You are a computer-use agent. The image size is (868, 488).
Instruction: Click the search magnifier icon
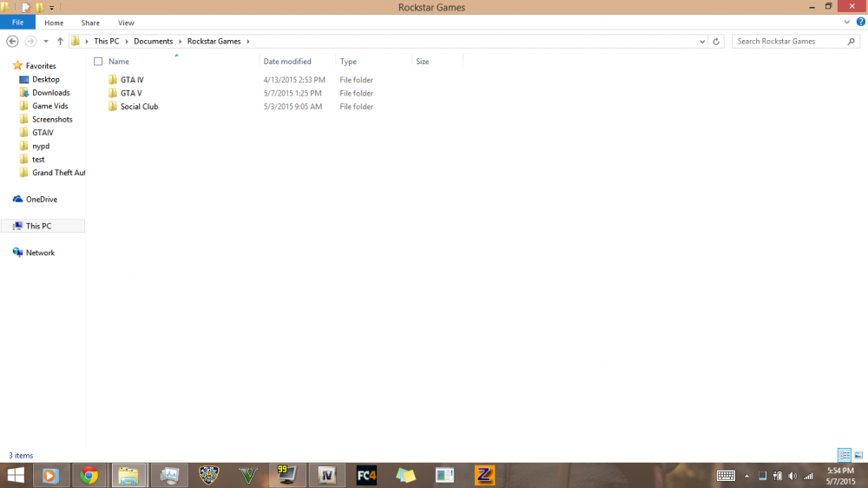pyautogui.click(x=851, y=41)
